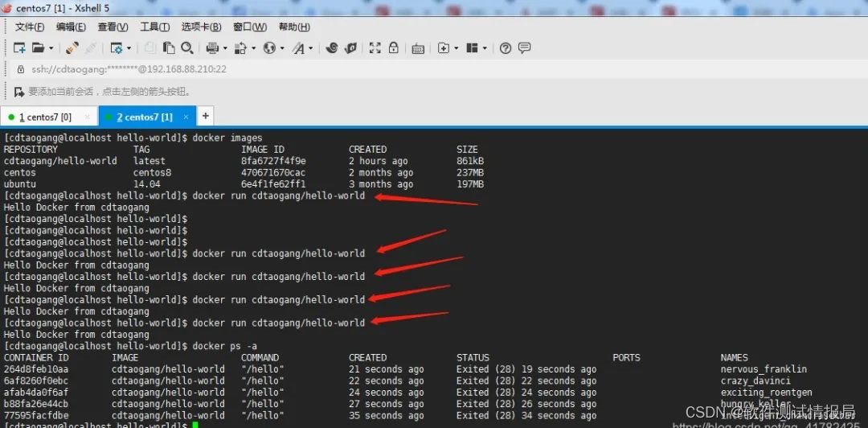
Task: Click the Lock screen padlock icon
Action: pos(393,47)
